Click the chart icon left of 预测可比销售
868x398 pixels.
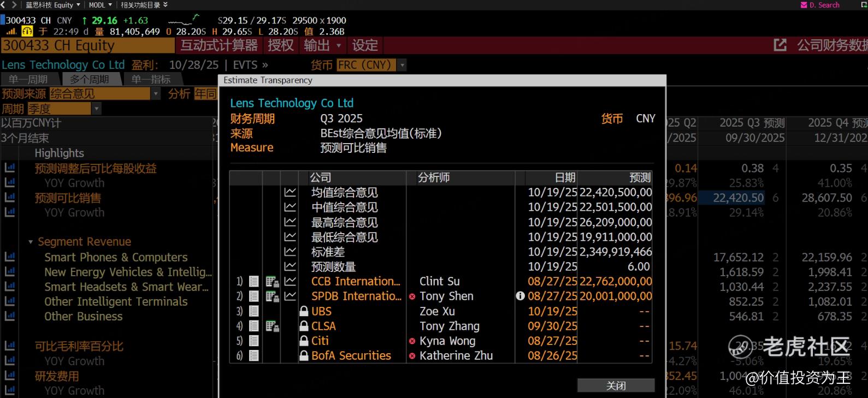coord(10,198)
